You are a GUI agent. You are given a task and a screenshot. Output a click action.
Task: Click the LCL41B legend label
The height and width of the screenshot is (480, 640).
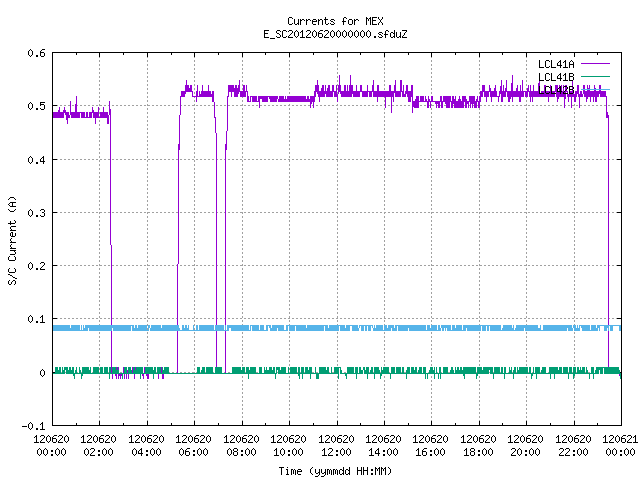coord(556,77)
